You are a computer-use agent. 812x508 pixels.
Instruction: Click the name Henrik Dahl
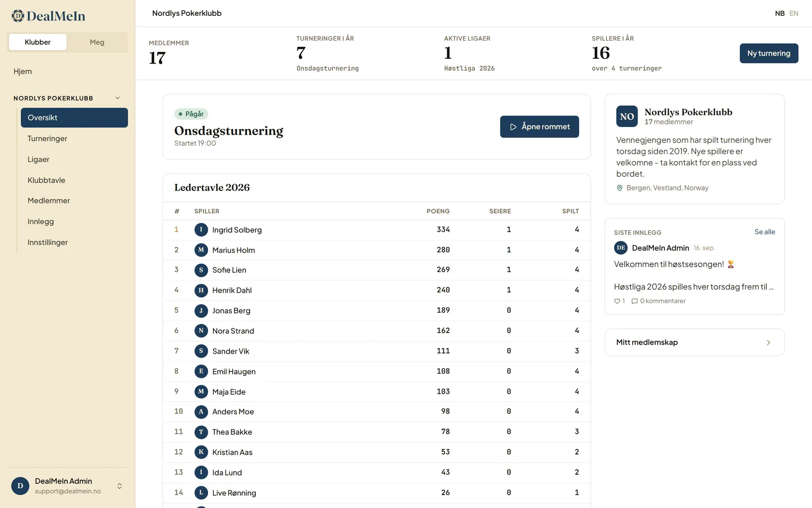pos(232,290)
